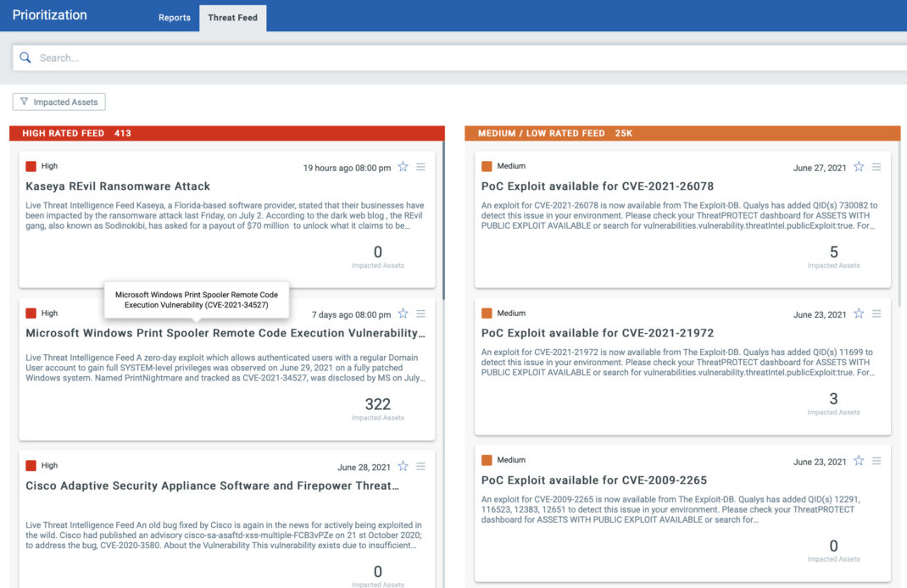Open PoC Exploit available for CVE-2009-2265

pos(594,480)
